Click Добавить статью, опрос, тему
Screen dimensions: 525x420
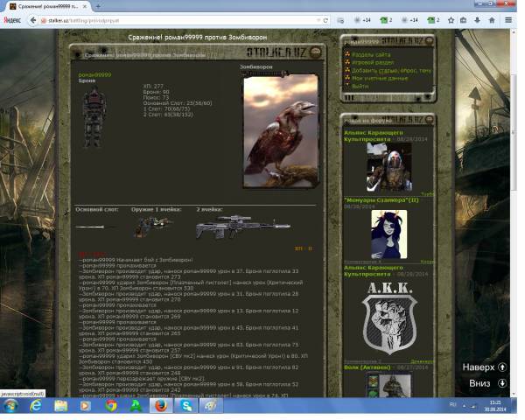(392, 70)
